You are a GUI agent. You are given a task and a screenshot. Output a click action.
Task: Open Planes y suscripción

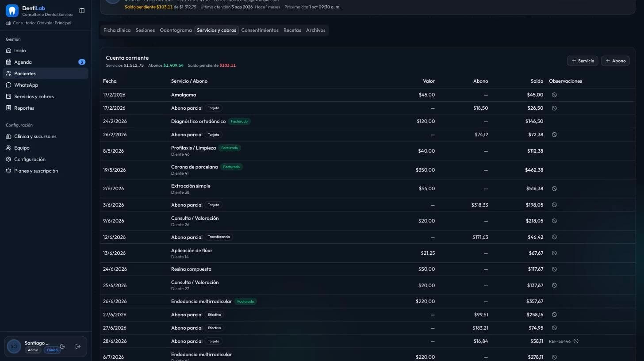[46, 171]
